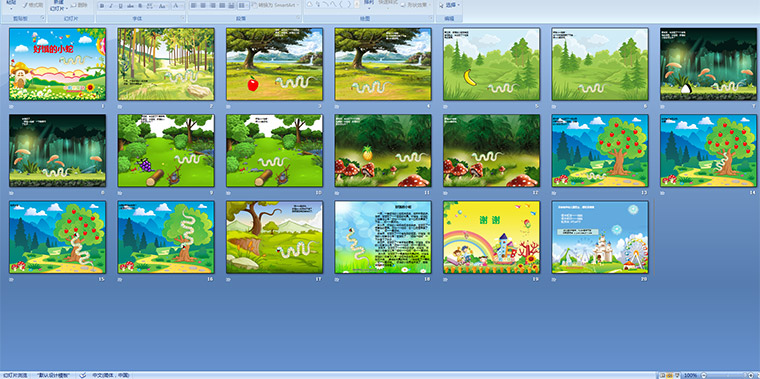The height and width of the screenshot is (379, 760).
Task: Click the Slide Sorter view icon
Action: tap(669, 376)
